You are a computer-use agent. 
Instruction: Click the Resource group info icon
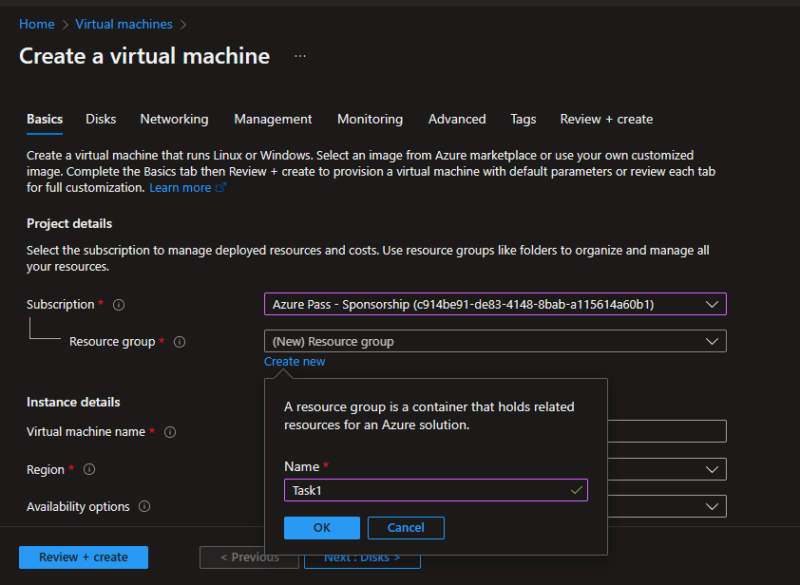click(177, 341)
